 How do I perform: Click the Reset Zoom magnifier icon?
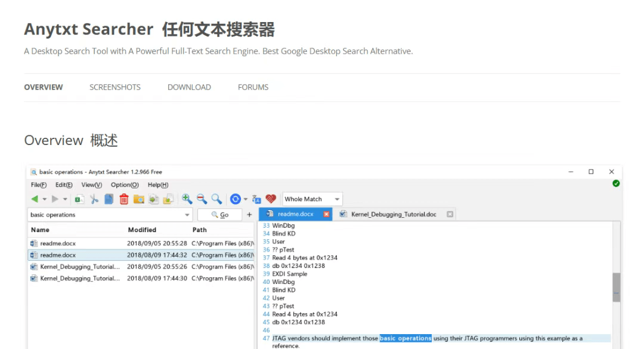216,199
